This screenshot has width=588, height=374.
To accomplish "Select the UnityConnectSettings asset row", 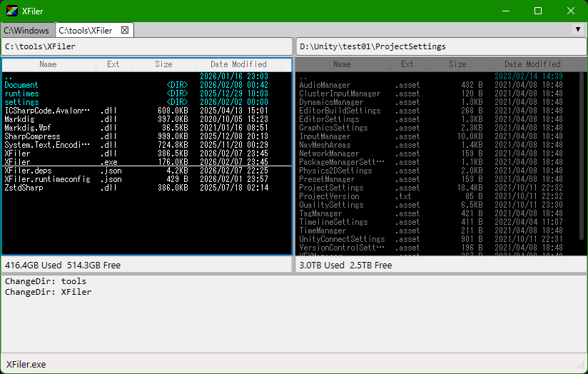I will point(437,239).
